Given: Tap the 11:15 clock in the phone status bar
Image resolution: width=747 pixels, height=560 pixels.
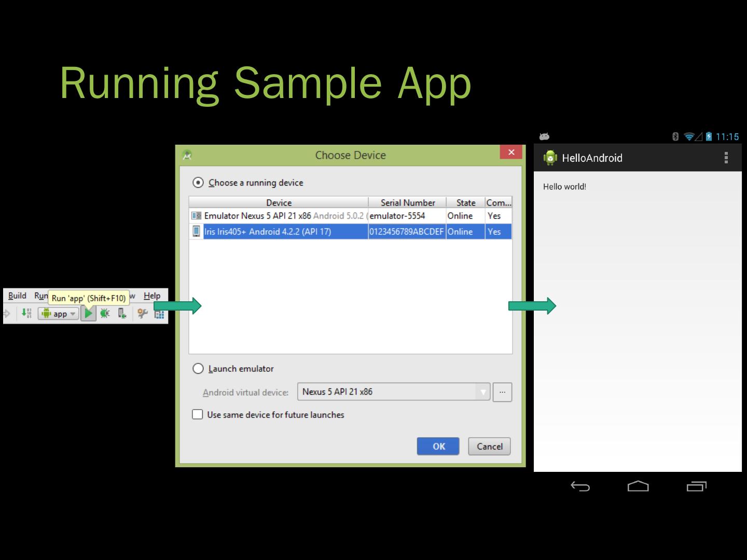Looking at the screenshot, I should click(727, 137).
